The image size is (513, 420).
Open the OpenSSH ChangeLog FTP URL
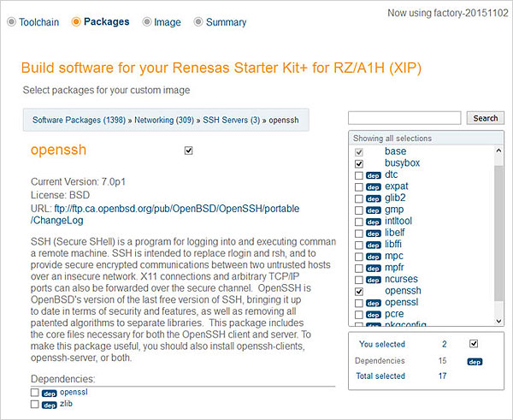coord(165,214)
